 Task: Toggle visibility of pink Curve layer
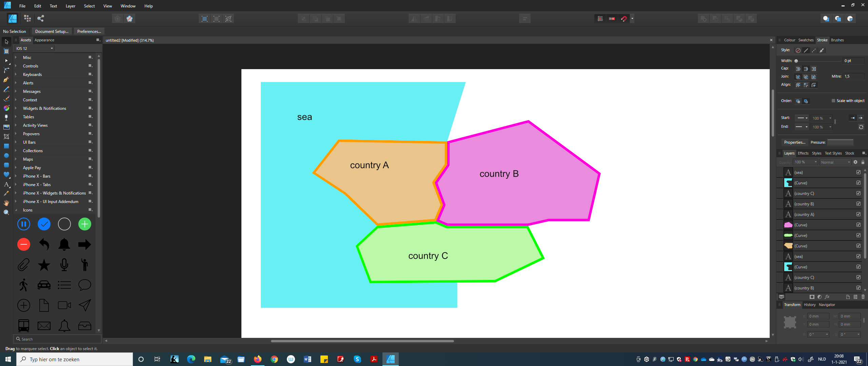[x=859, y=225]
